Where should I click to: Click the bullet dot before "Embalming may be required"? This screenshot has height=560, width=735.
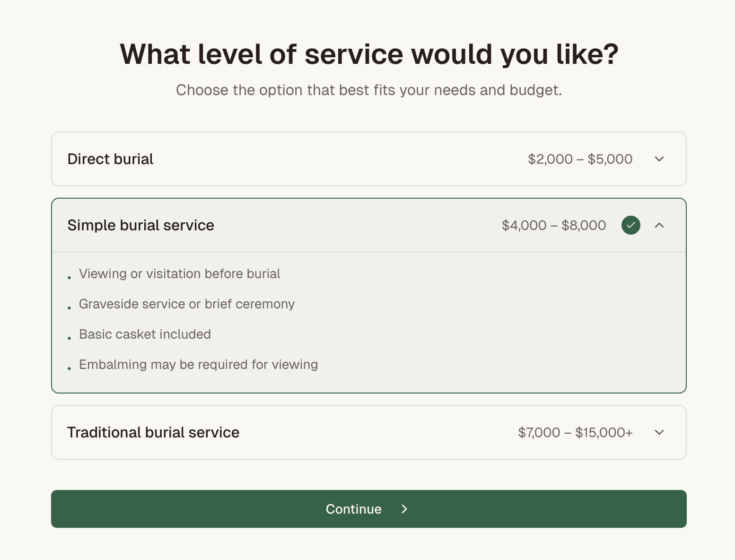[x=70, y=368]
